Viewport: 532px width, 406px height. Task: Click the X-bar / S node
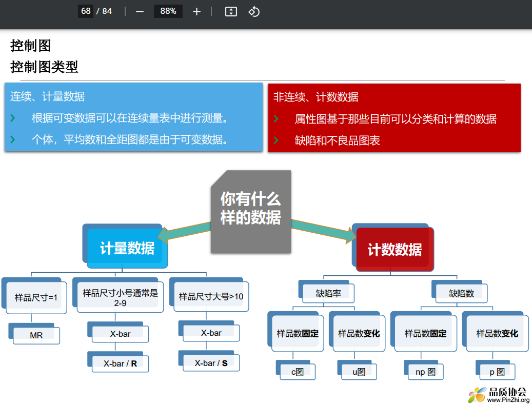tap(211, 363)
